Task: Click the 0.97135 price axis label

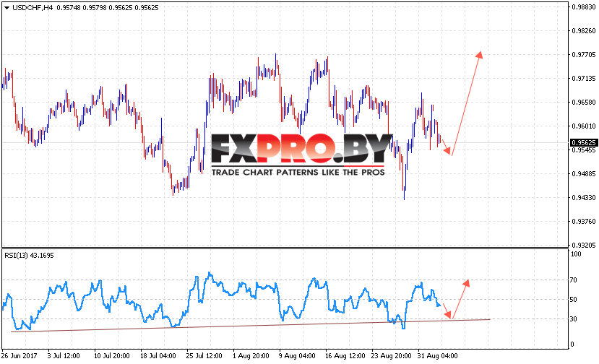Action: point(583,78)
